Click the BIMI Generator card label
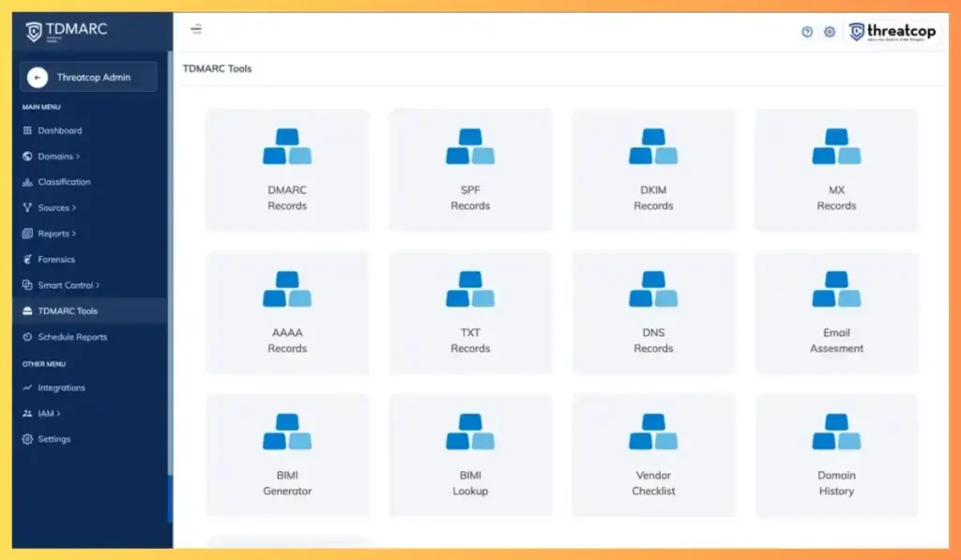 [x=287, y=483]
